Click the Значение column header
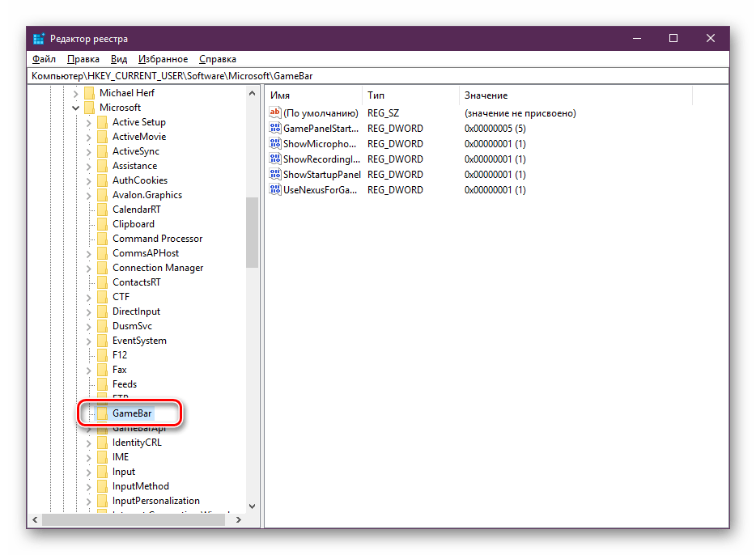756x555 pixels. click(575, 95)
